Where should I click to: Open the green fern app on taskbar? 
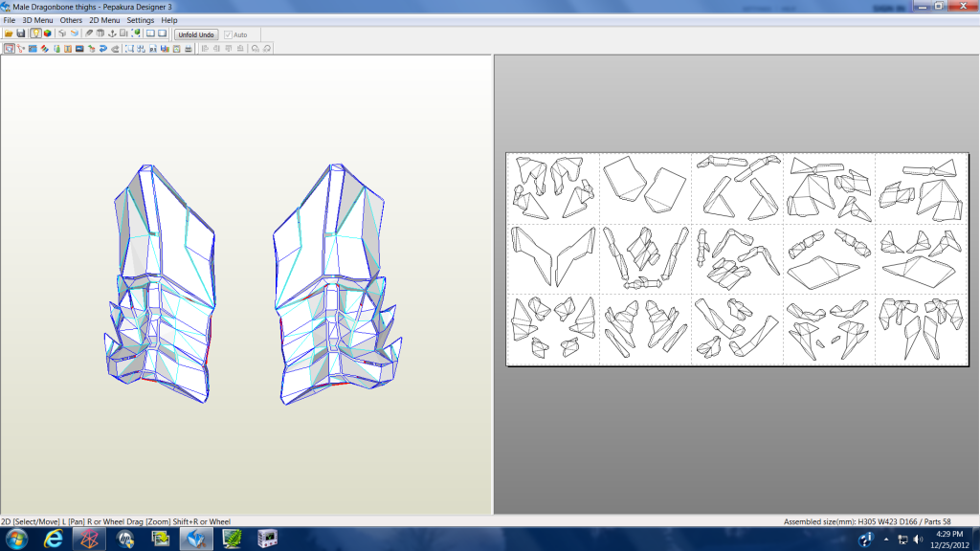(232, 539)
